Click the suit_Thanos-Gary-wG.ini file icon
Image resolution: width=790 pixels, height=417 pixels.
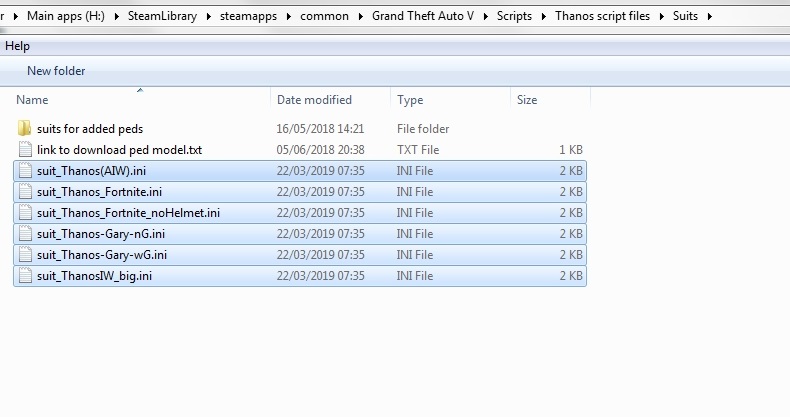coord(25,255)
